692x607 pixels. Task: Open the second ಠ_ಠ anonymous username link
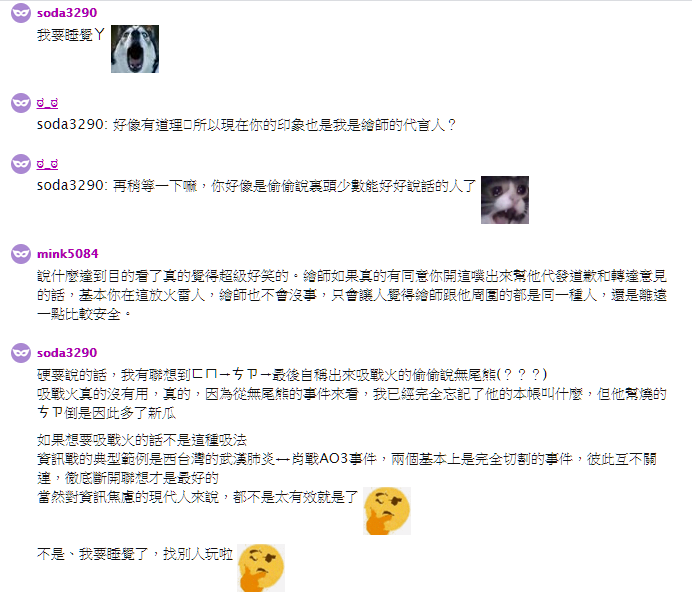47,164
